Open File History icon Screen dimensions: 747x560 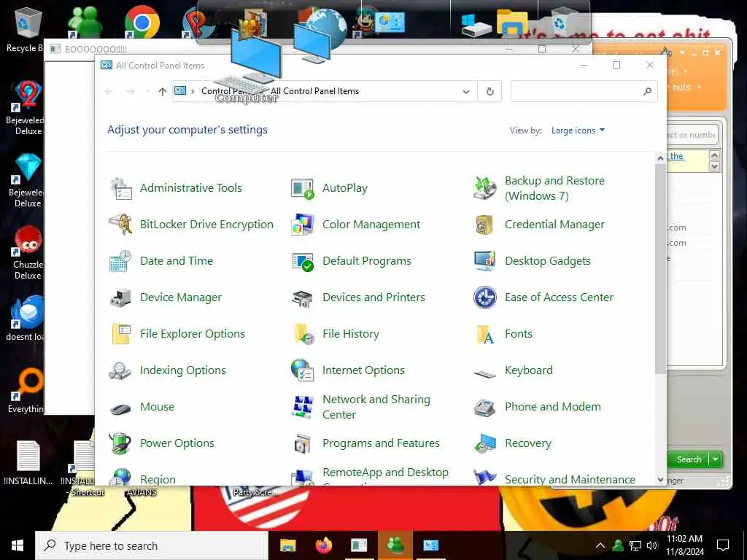click(303, 334)
